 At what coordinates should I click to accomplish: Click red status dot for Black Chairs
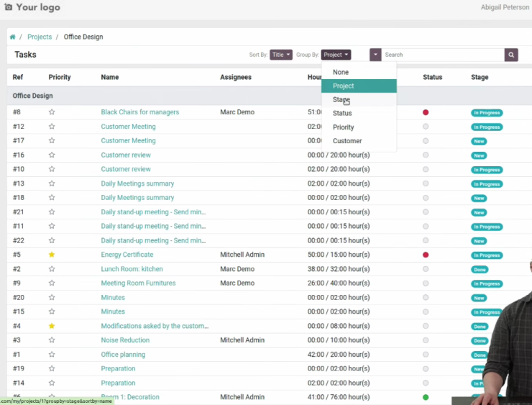pos(426,112)
